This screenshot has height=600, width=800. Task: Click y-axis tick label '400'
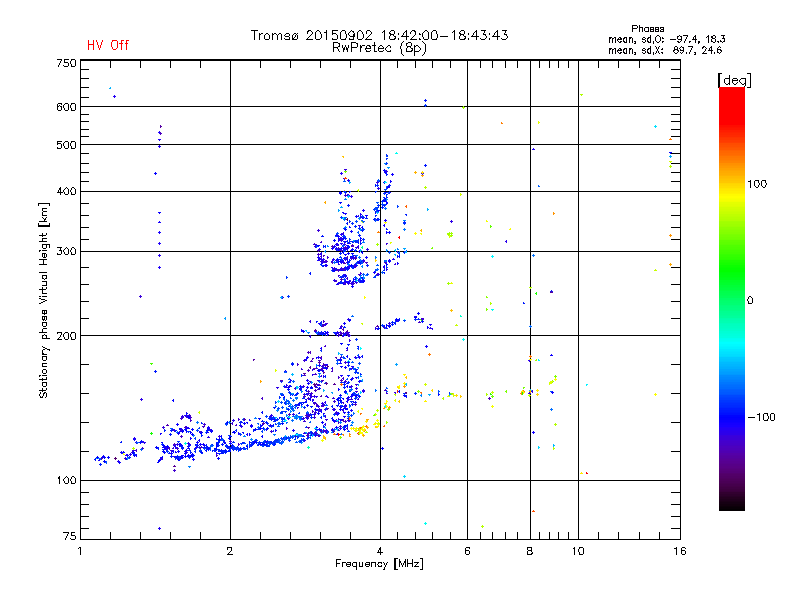pos(66,191)
